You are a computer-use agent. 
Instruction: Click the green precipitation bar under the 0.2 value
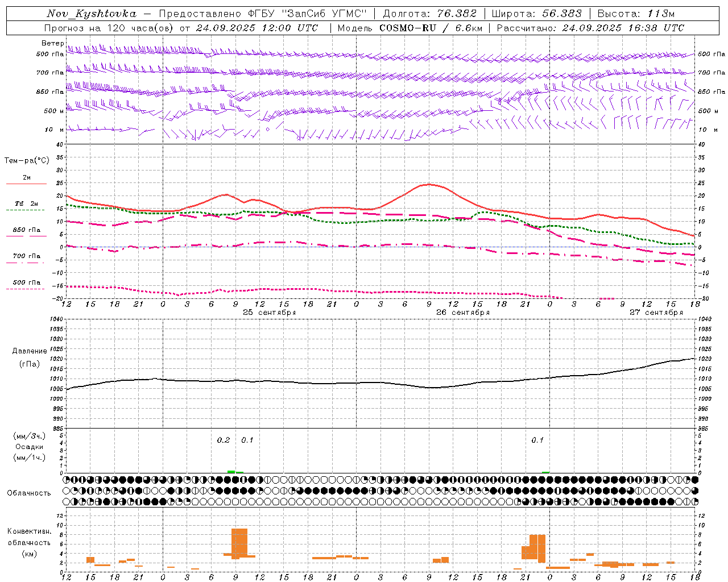(231, 472)
